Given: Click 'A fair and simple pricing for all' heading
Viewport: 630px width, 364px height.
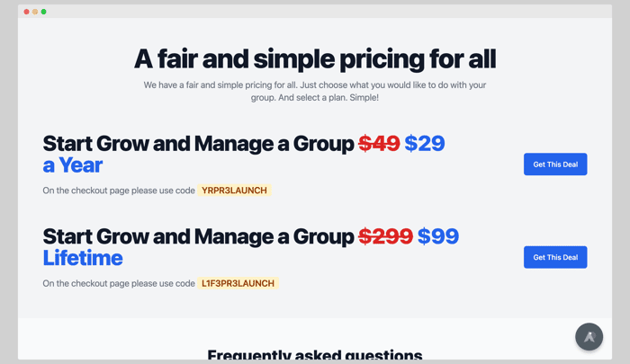Looking at the screenshot, I should [x=315, y=59].
